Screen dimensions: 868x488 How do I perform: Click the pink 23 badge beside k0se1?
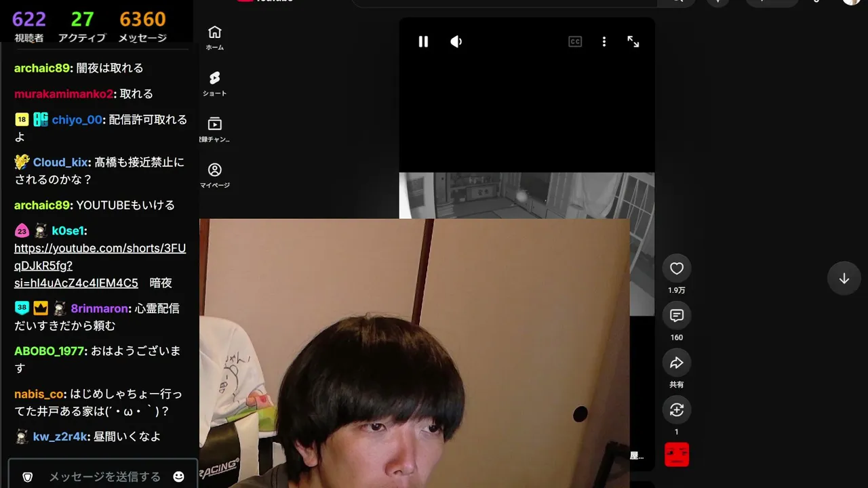click(22, 231)
